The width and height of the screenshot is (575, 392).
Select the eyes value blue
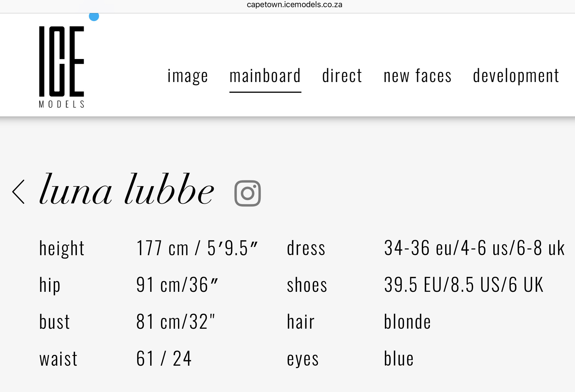point(399,358)
